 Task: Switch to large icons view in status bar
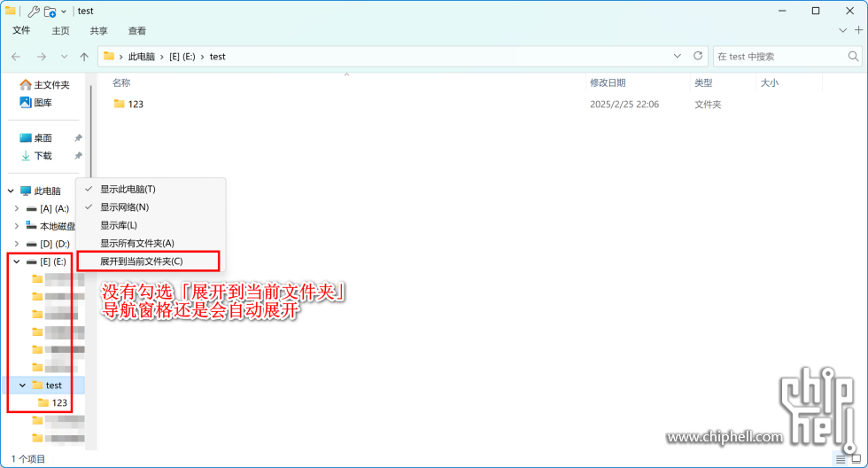tap(856, 459)
